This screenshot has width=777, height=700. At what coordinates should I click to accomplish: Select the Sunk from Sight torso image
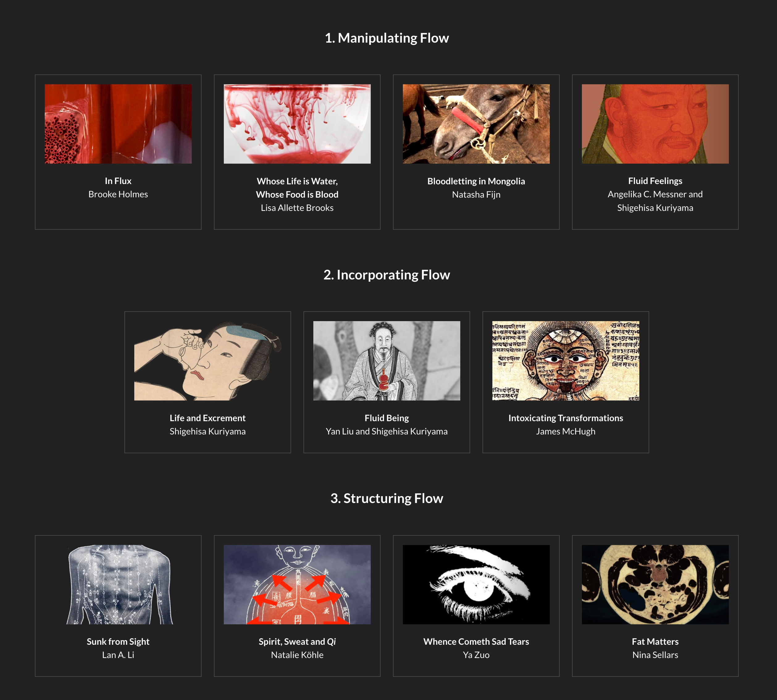(118, 585)
